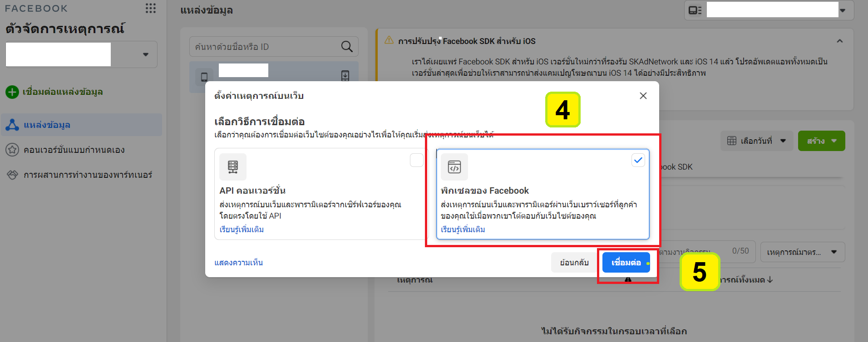Uncheck the พิกเซลของ Facebook checkbox
The width and height of the screenshot is (868, 342).
(638, 160)
